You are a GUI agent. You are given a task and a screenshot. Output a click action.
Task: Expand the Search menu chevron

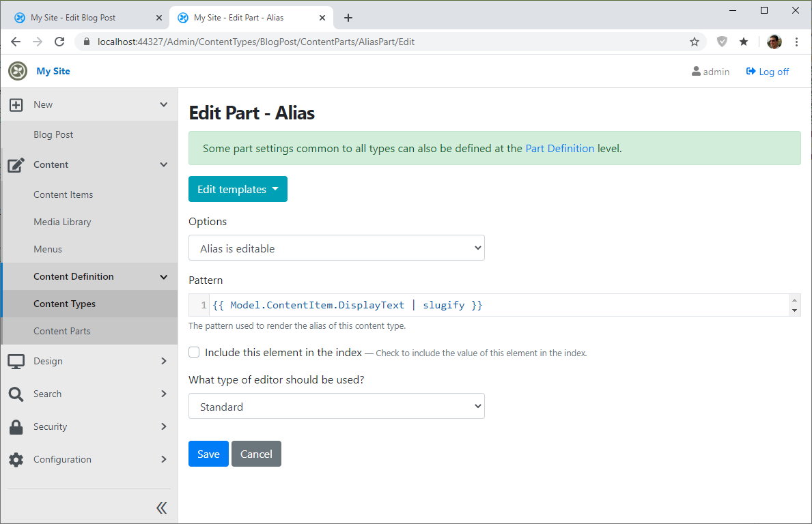coord(164,394)
